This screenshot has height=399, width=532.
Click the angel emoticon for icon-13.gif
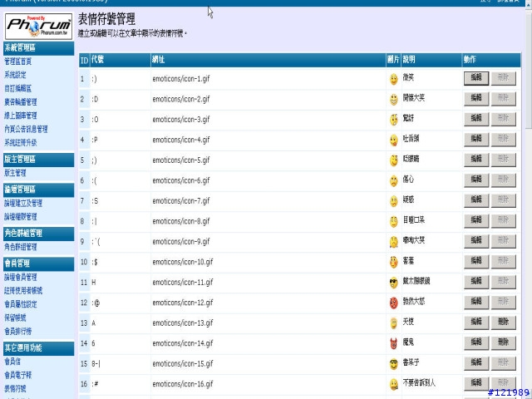(x=393, y=323)
